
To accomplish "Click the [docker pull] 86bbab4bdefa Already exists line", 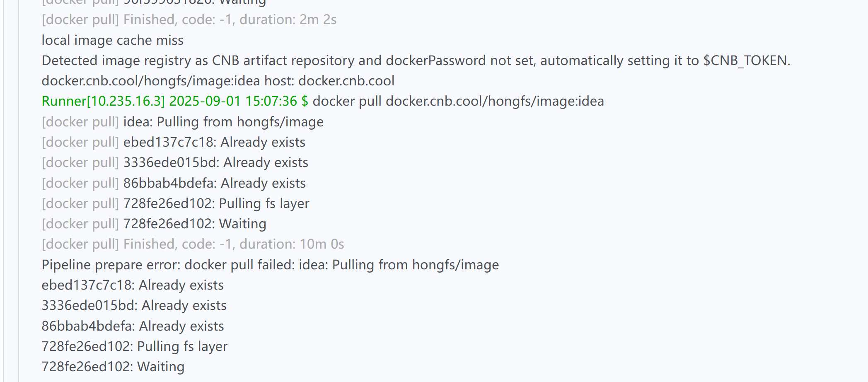I will coord(174,183).
